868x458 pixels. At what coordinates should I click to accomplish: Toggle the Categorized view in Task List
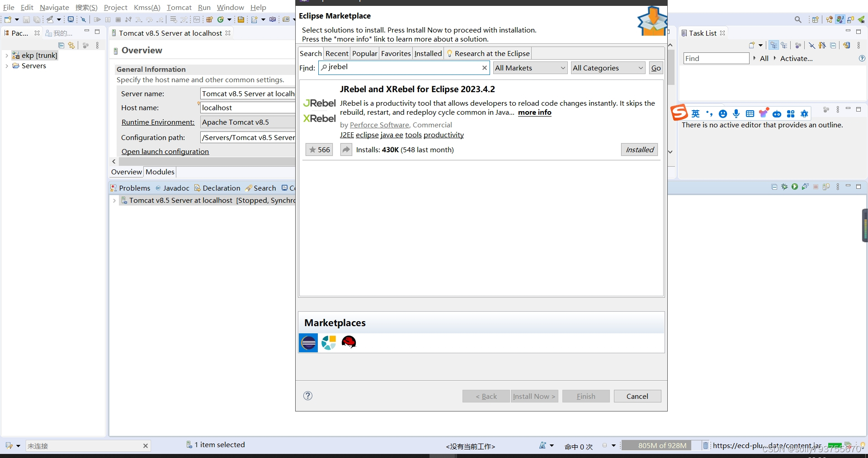point(773,45)
